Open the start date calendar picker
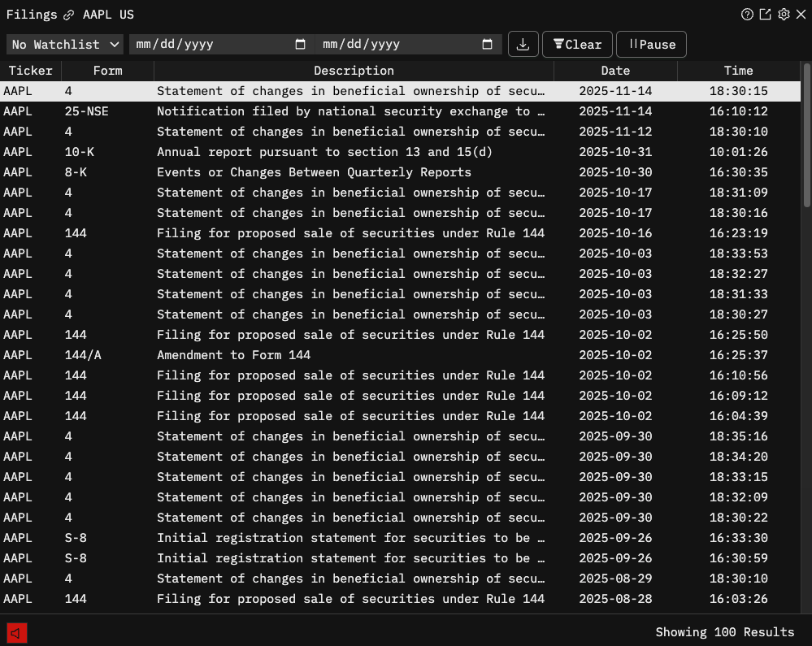This screenshot has width=812, height=646. click(301, 44)
